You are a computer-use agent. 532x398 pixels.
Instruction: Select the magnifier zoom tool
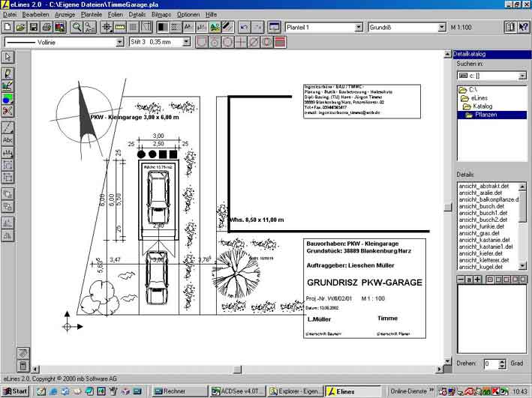(76, 27)
